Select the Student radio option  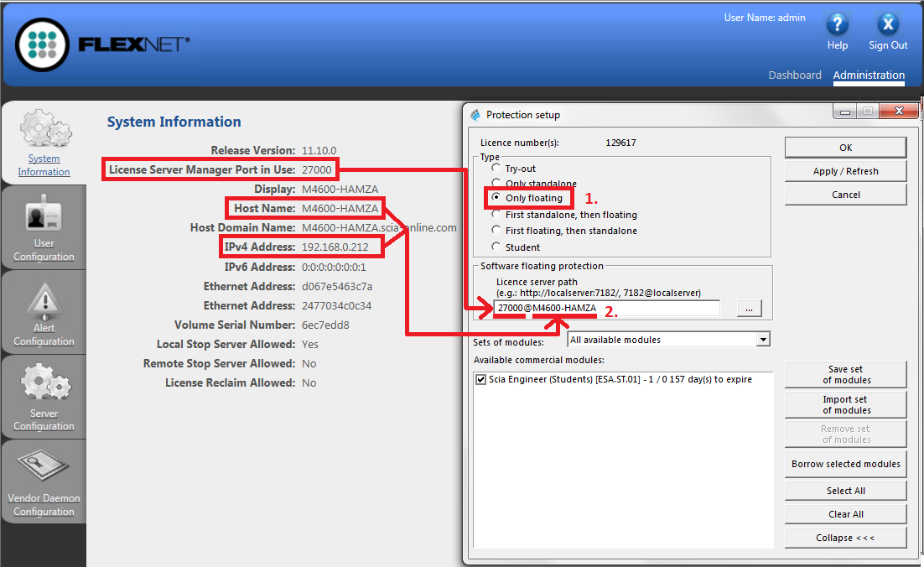click(x=496, y=247)
